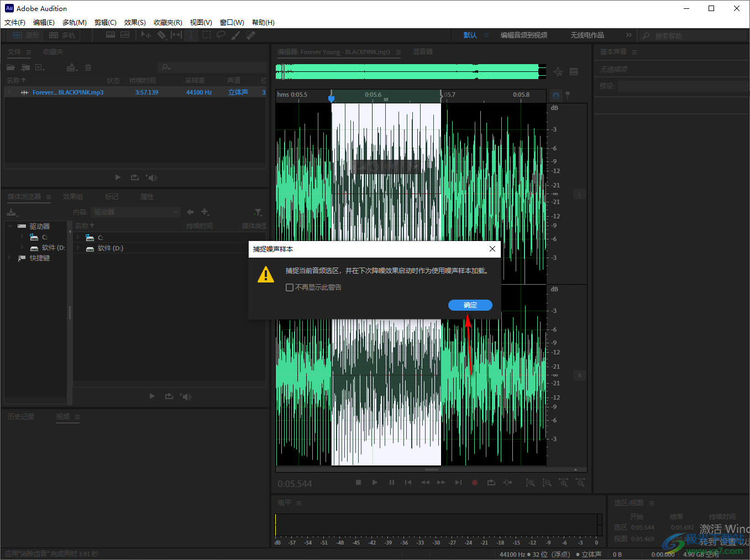
Task: Switch to 波形 waveform view
Action: coord(26,35)
